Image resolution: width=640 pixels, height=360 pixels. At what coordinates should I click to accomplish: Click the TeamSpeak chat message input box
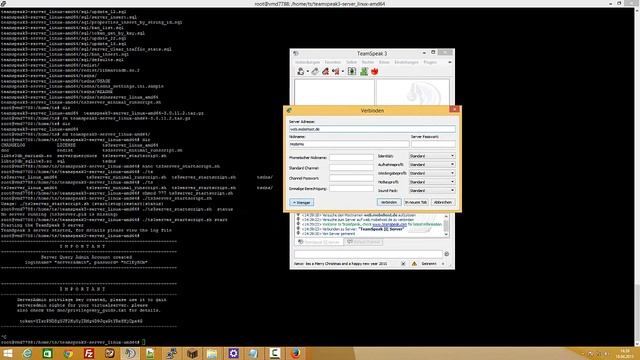368,254
